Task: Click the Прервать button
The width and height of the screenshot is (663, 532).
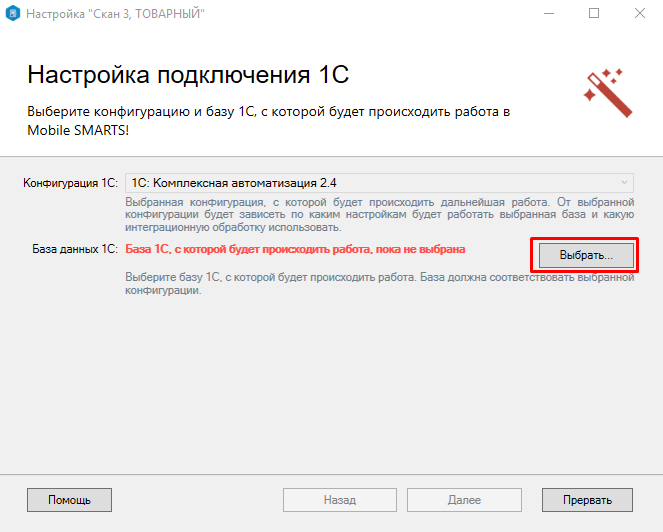Action: (587, 500)
